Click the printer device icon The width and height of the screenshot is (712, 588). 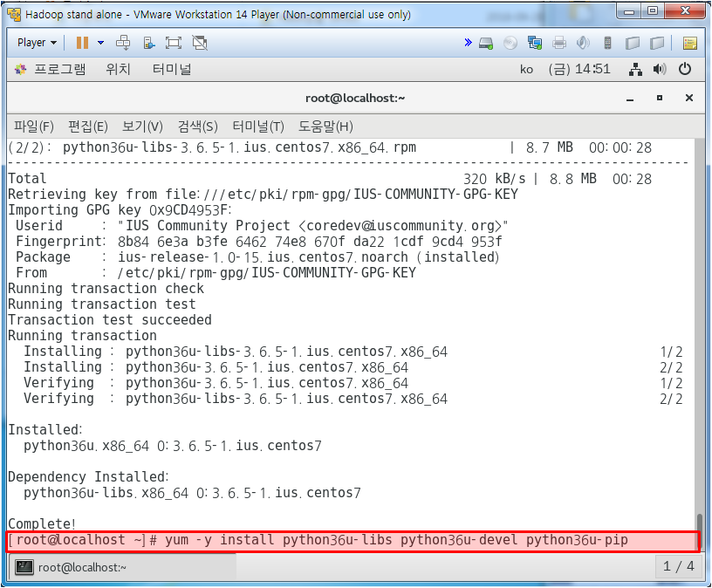[x=559, y=43]
